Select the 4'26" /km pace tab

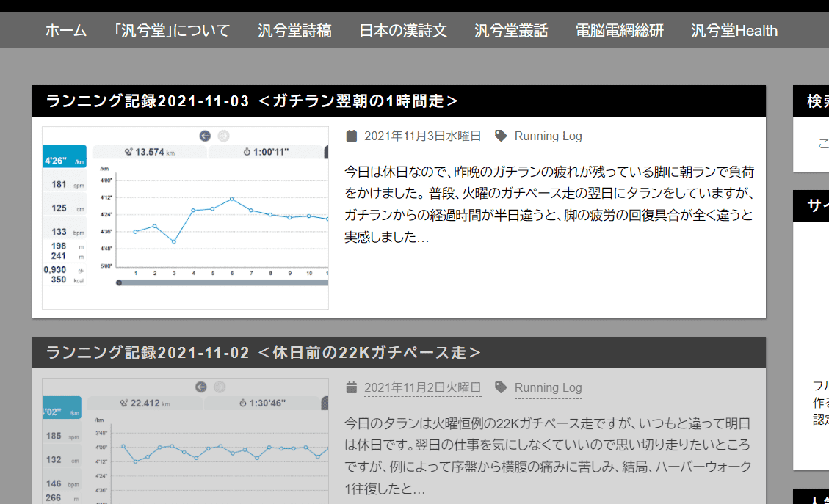65,156
